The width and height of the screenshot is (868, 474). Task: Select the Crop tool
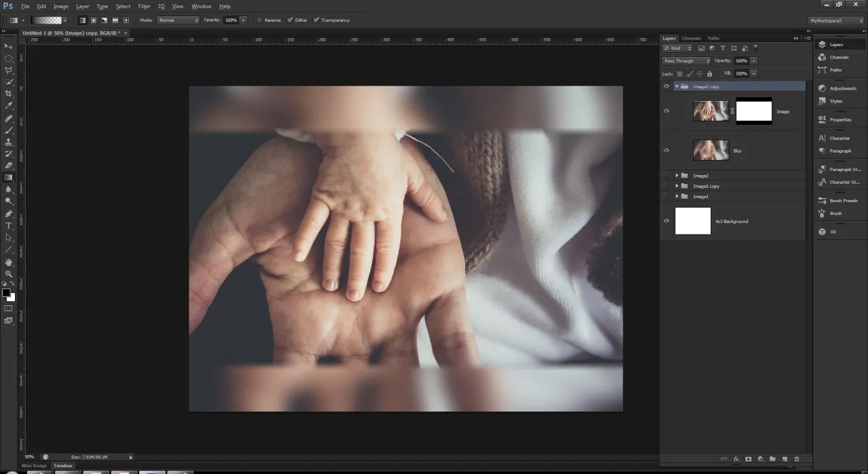point(9,94)
